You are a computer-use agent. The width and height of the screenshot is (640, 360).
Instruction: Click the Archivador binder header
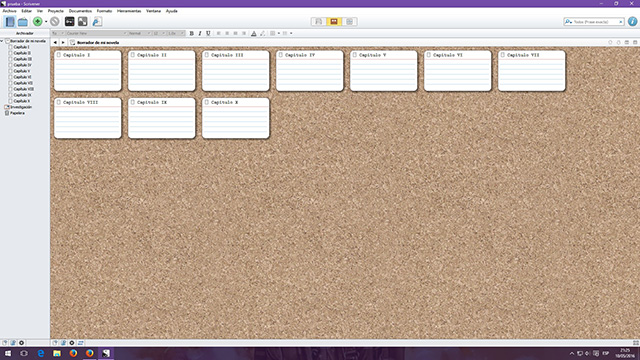coord(25,33)
